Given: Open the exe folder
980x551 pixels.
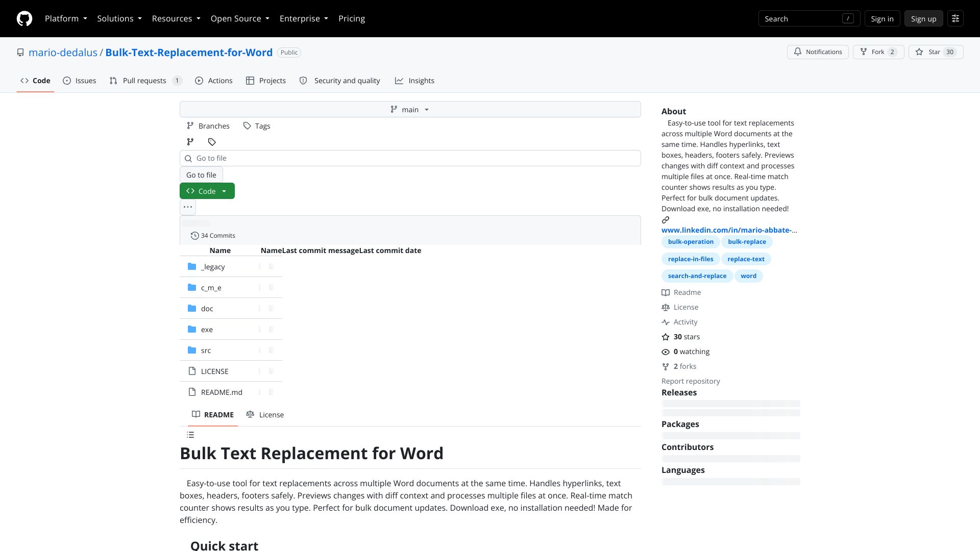Looking at the screenshot, I should (x=207, y=330).
